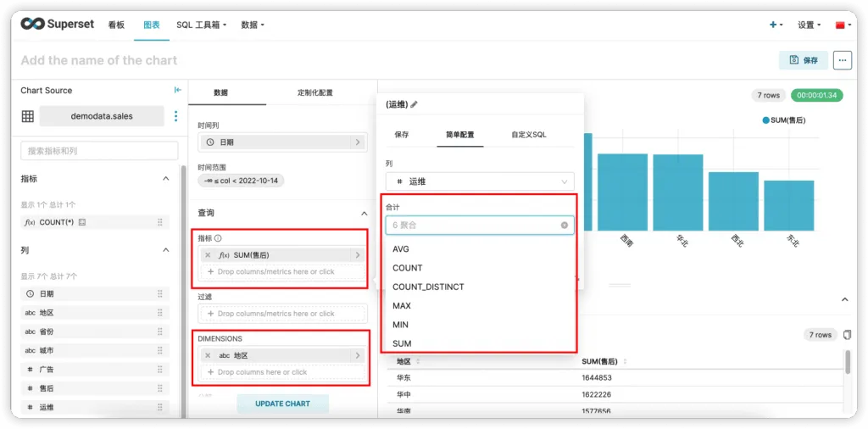Remove the 地区 dimension with the x icon
Viewport: 868px width, 429px height.
click(208, 355)
